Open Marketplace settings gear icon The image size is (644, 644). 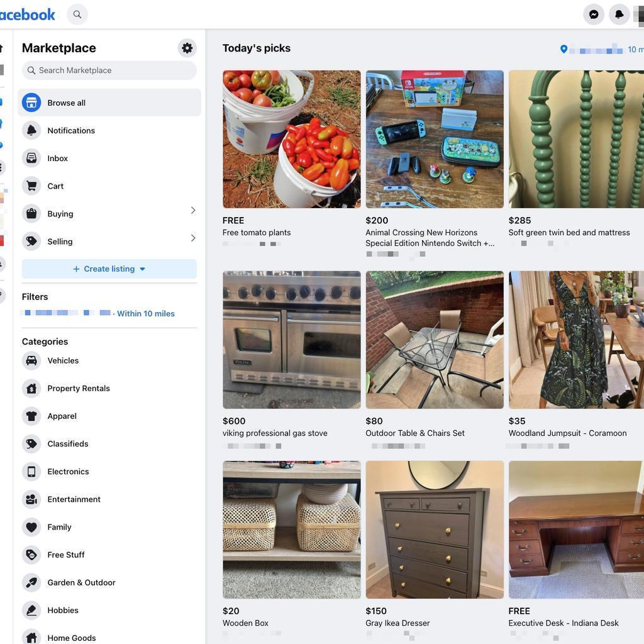click(x=187, y=48)
